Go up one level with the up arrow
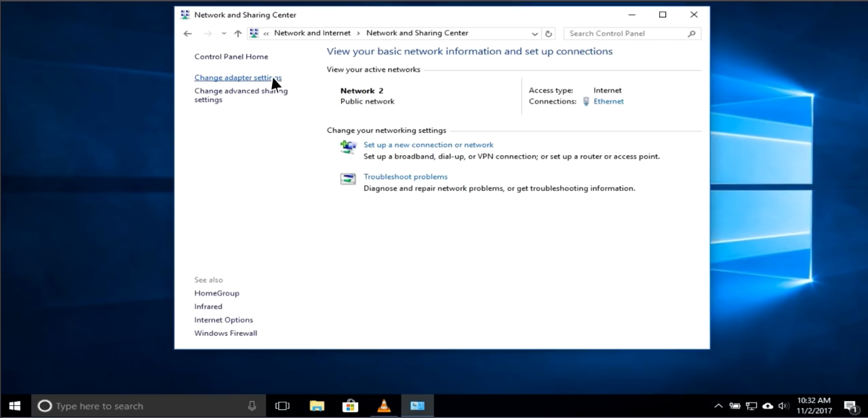This screenshot has height=418, width=868. [237, 33]
